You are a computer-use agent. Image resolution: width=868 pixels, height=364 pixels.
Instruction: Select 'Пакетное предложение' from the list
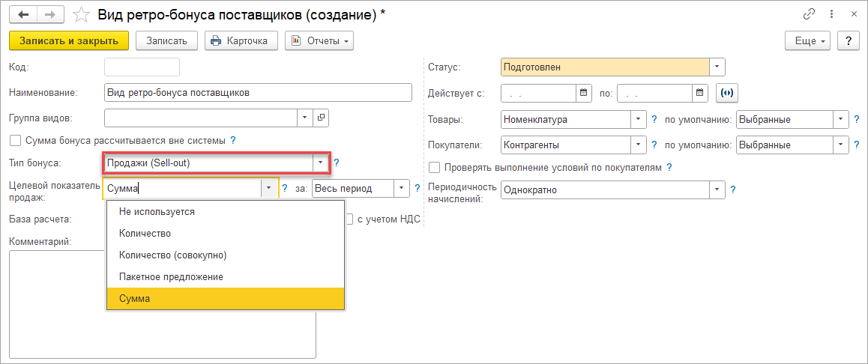tap(171, 276)
